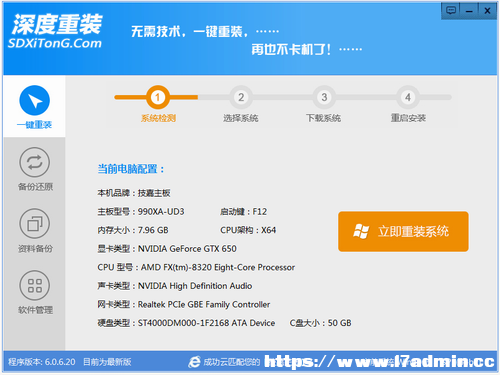Click step 4 circle 重启安装
Image resolution: width=500 pixels, height=375 pixels.
pos(407,97)
